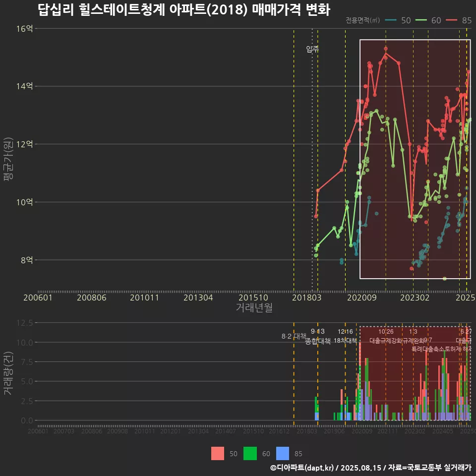This screenshot has width=476, height=476.
Task: Click 201906 on the volume chart x-axis
Action: tap(334, 431)
